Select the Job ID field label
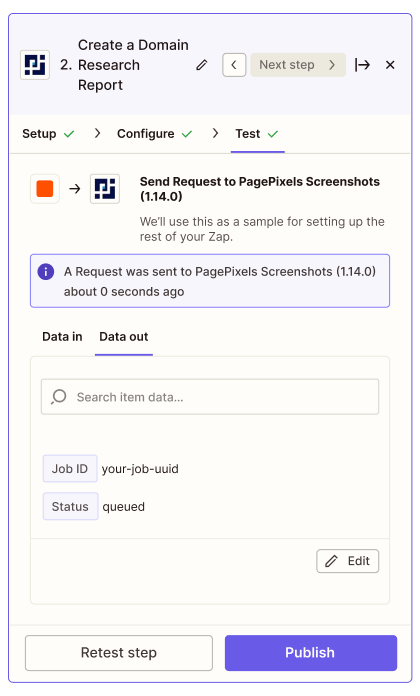 click(70, 469)
